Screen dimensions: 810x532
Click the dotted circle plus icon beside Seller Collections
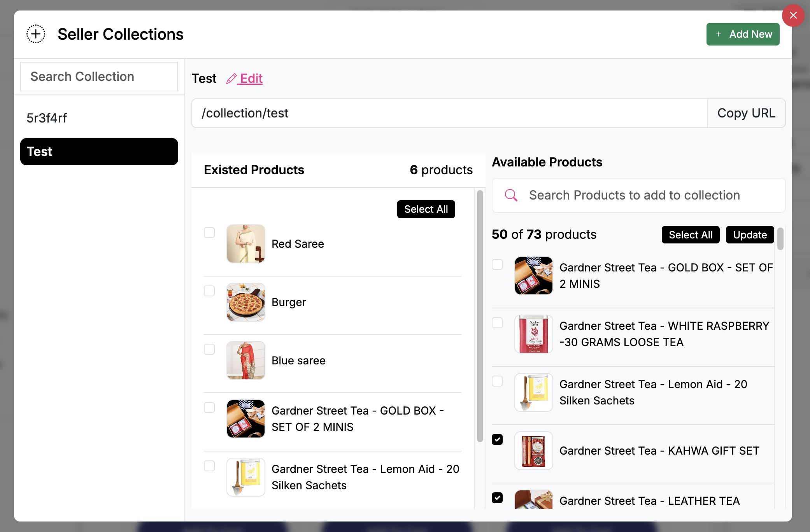coord(36,34)
